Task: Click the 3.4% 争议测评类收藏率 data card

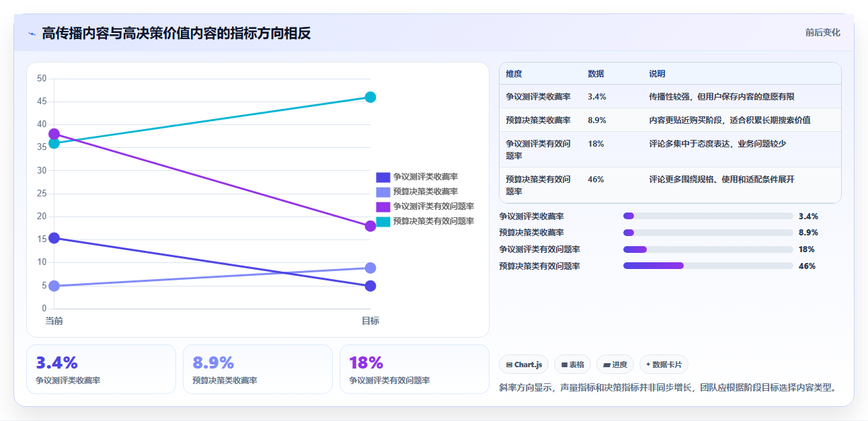Action: pos(101,369)
